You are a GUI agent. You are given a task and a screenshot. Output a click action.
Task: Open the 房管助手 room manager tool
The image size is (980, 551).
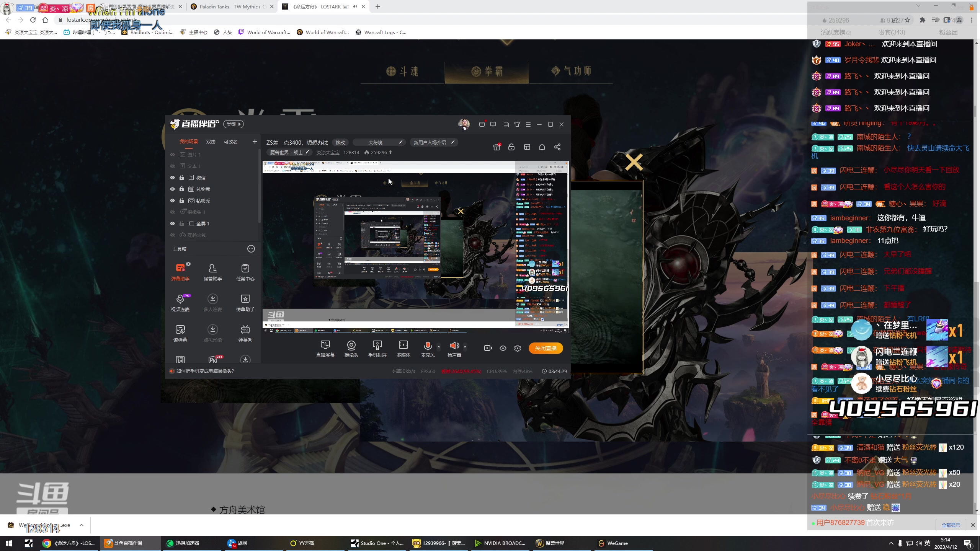click(x=213, y=272)
